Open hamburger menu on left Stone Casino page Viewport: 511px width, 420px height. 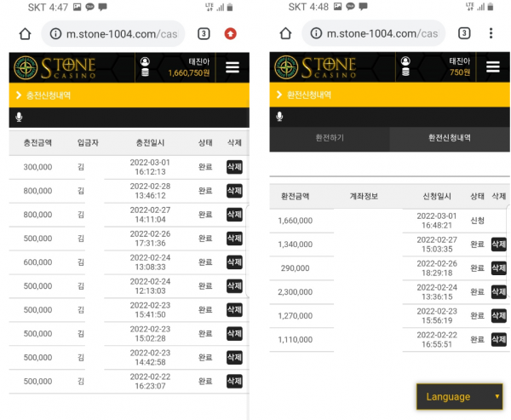(x=232, y=67)
